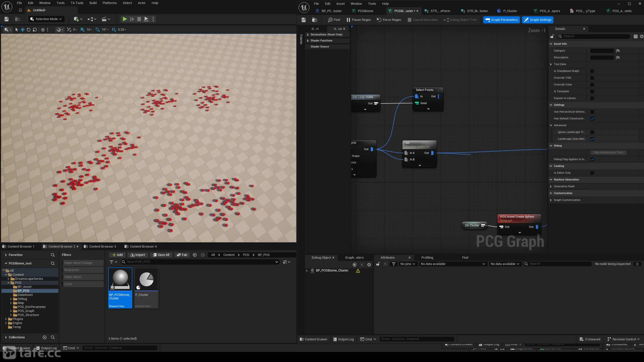Toggle the Is Editor Only checkbox
The width and height of the screenshot is (644, 362).
(592, 173)
